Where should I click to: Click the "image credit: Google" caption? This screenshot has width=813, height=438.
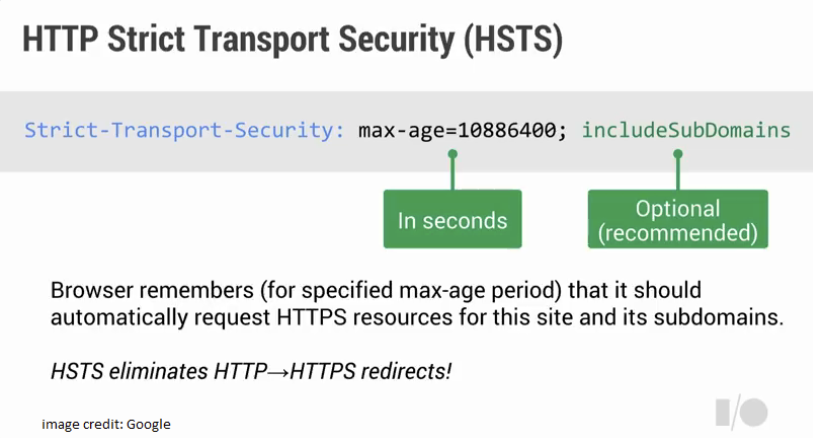[106, 424]
